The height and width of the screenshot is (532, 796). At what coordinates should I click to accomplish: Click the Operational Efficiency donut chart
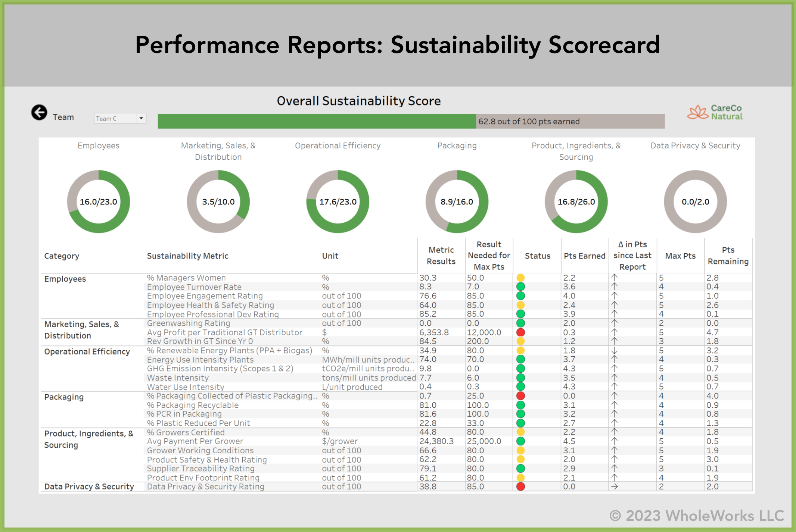click(x=338, y=201)
